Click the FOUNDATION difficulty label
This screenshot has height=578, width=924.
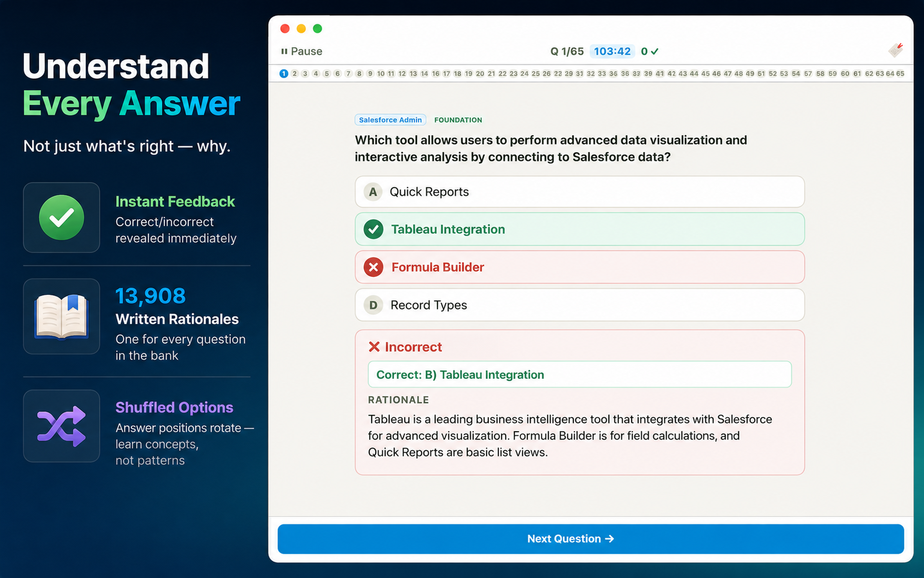click(x=458, y=120)
